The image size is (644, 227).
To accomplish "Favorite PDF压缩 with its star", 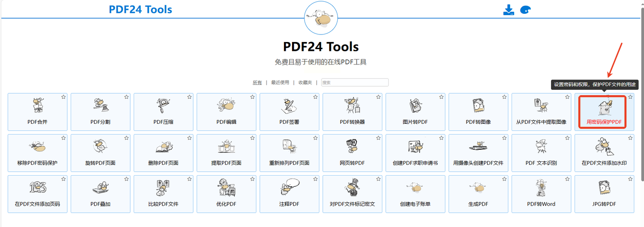I will coord(190,97).
